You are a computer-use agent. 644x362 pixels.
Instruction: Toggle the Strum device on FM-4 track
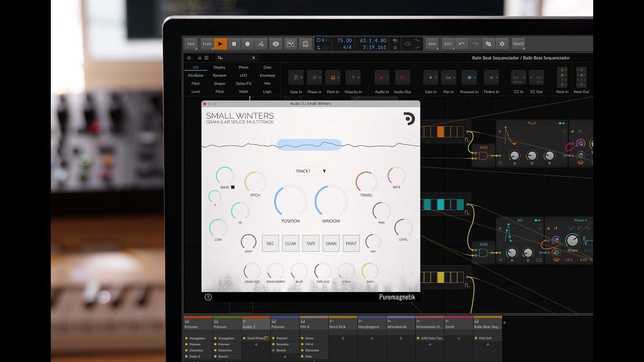302,338
